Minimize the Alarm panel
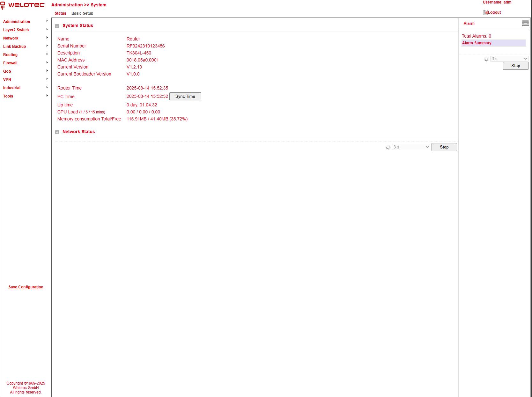532x397 pixels. [525, 23]
